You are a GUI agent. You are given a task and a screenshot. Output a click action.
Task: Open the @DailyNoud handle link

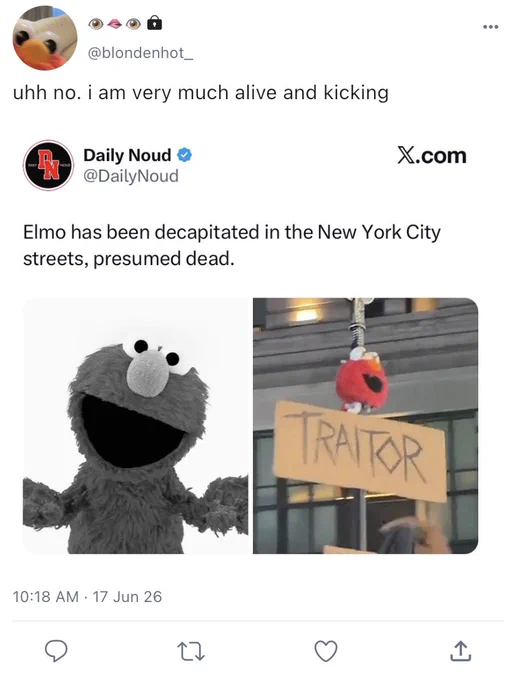point(131,176)
